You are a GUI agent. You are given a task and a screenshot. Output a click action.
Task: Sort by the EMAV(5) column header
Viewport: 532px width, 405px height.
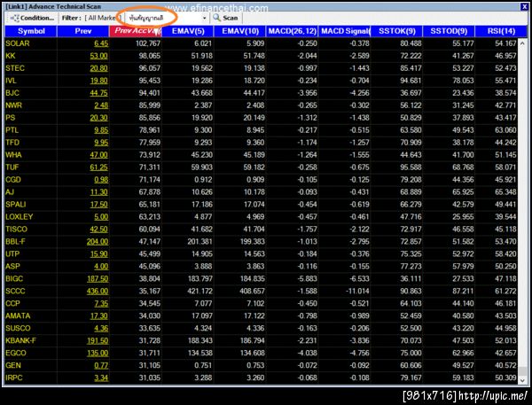188,31
